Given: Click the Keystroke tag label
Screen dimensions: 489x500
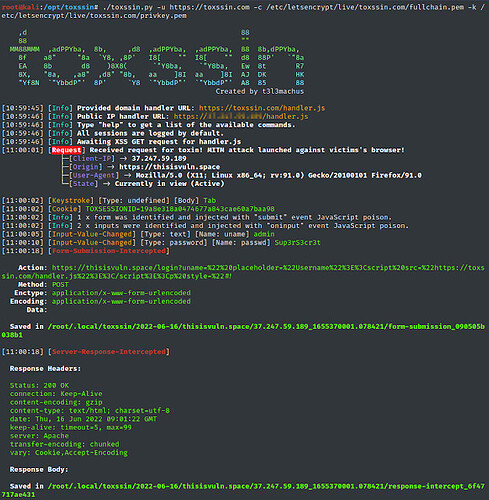Looking at the screenshot, I should tap(71, 200).
